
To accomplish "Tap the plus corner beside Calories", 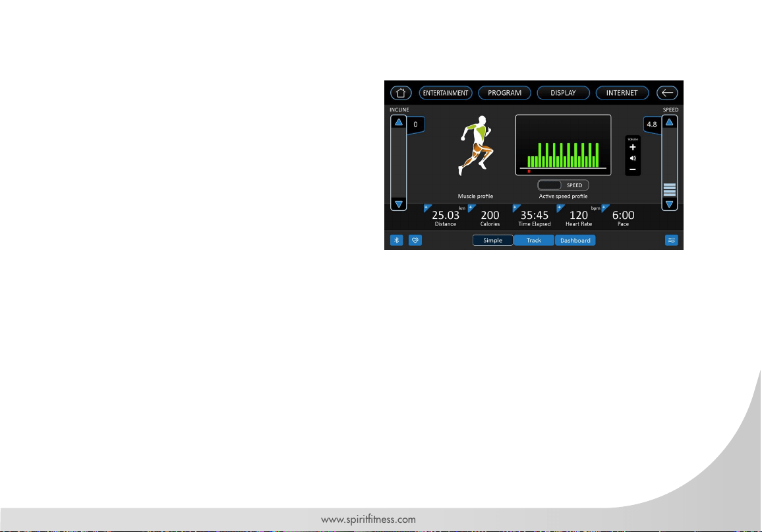I will point(471,208).
